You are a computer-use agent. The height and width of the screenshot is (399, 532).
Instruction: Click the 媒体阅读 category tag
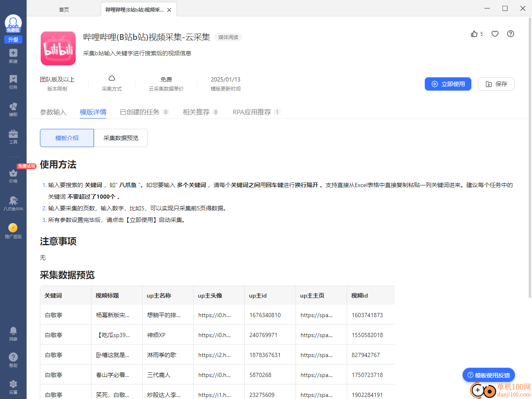[228, 37]
